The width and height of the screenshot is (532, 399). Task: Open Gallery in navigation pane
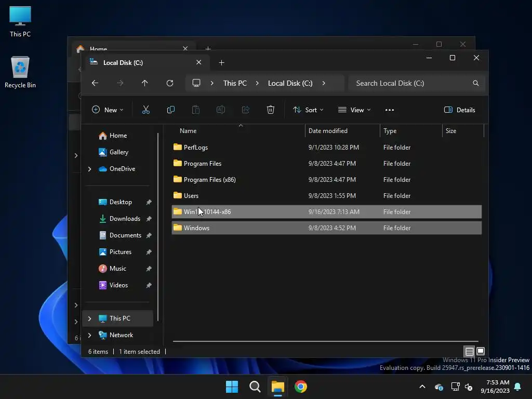coord(119,152)
